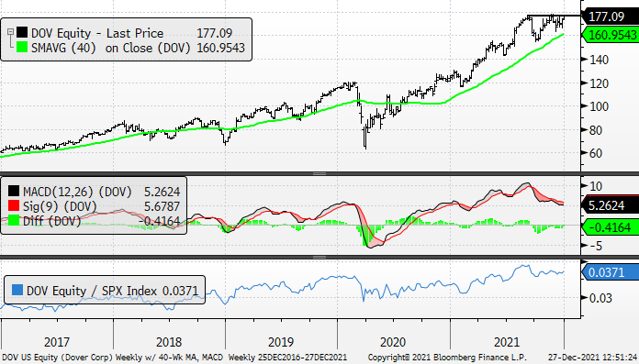Click the divider handle between MACD and ratio panels
This screenshot has width=639, height=364.
click(319, 258)
